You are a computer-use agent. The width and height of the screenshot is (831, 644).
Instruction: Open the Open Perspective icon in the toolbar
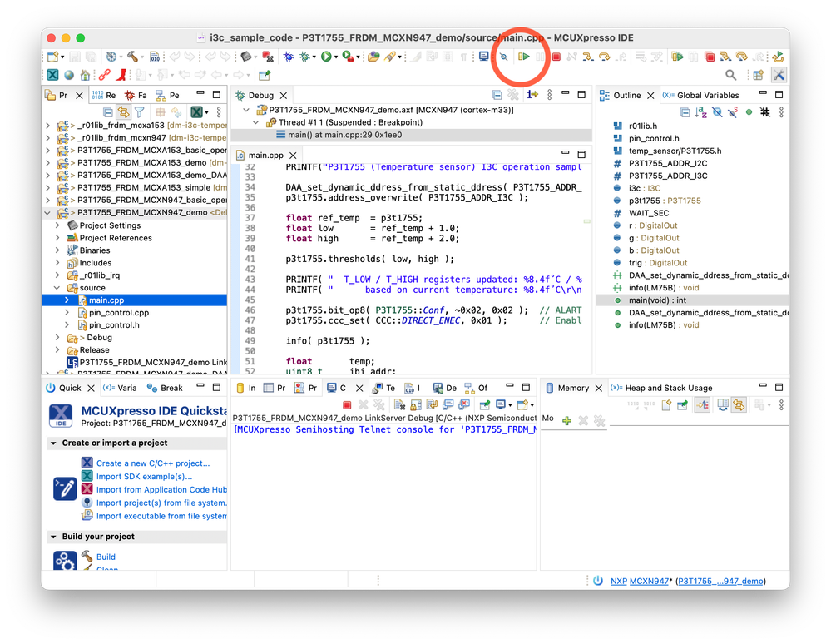coord(759,75)
